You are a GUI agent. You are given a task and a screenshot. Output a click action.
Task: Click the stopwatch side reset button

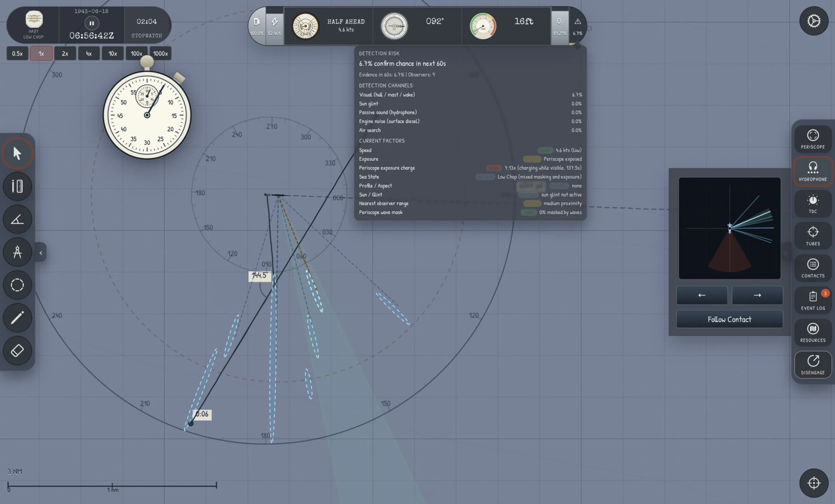coord(179,77)
